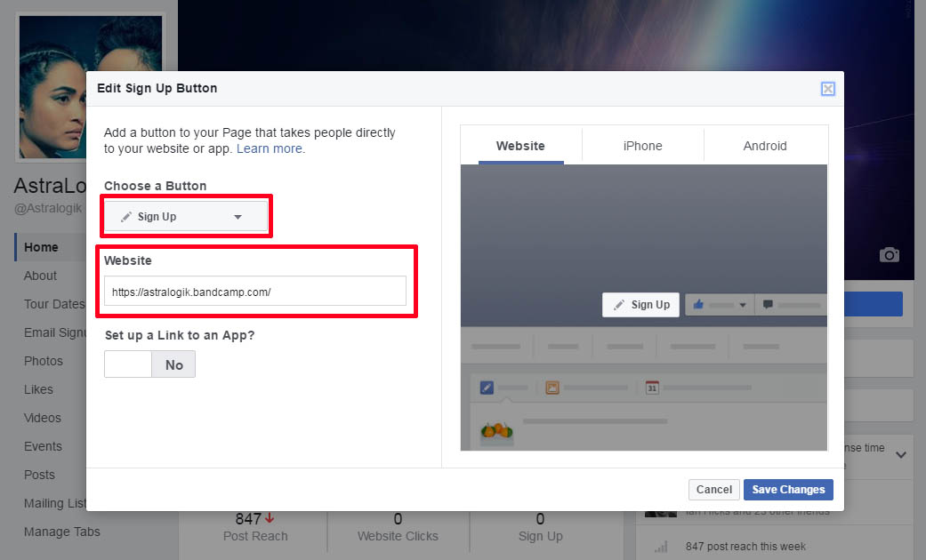Open Events in page sidebar

43,446
